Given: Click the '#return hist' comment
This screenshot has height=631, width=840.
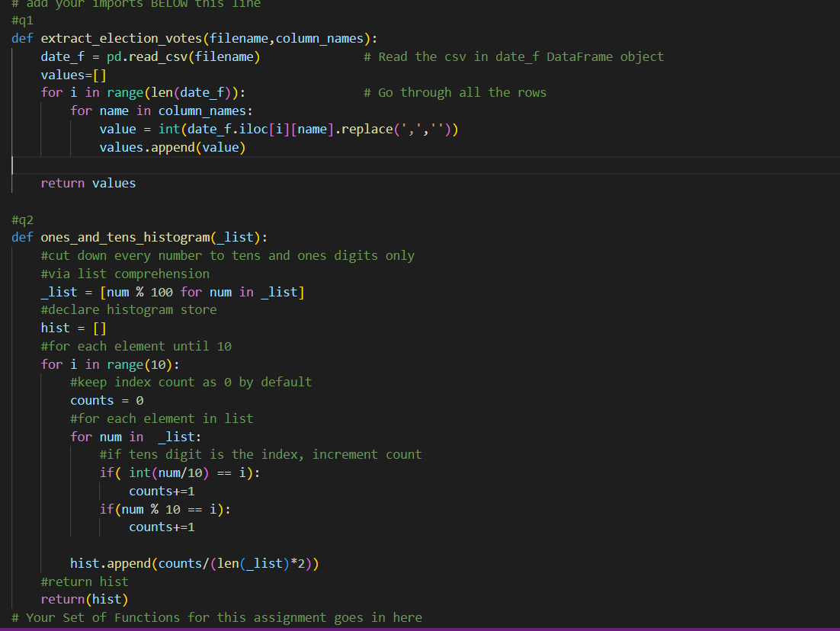Looking at the screenshot, I should coord(85,581).
